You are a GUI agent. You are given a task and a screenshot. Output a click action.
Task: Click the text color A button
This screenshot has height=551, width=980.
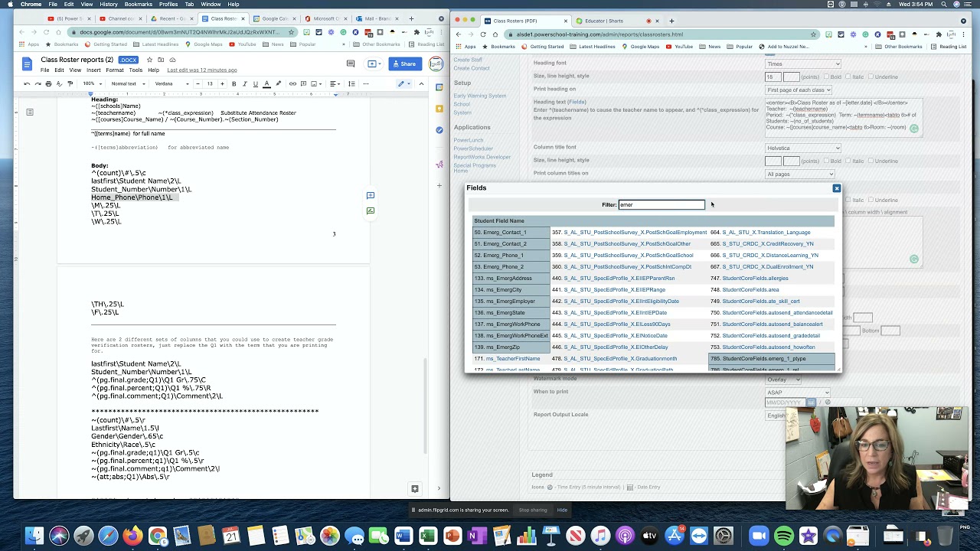[266, 83]
